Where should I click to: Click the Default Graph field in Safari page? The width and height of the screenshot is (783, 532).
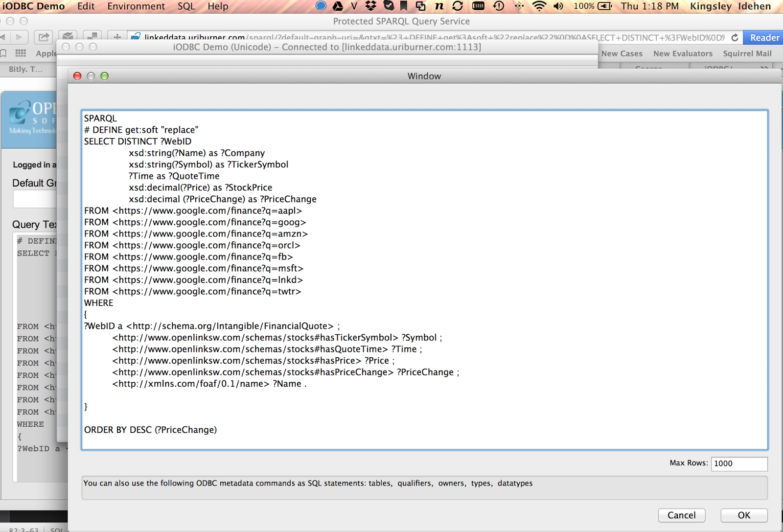(35, 199)
